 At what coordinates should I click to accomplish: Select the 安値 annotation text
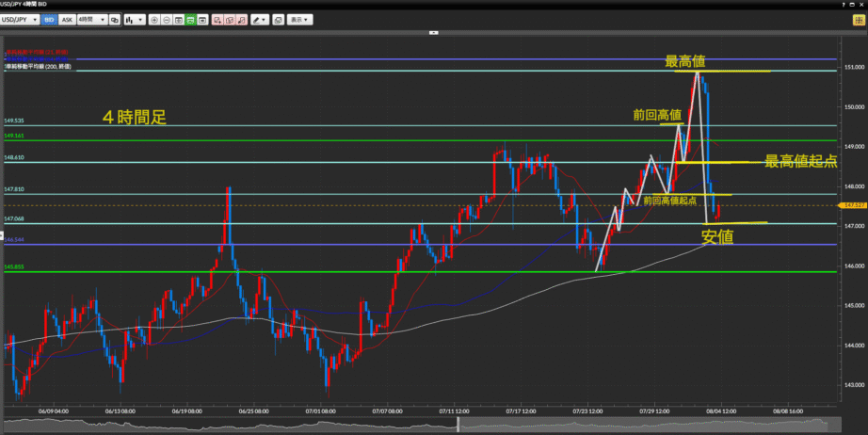coord(716,237)
